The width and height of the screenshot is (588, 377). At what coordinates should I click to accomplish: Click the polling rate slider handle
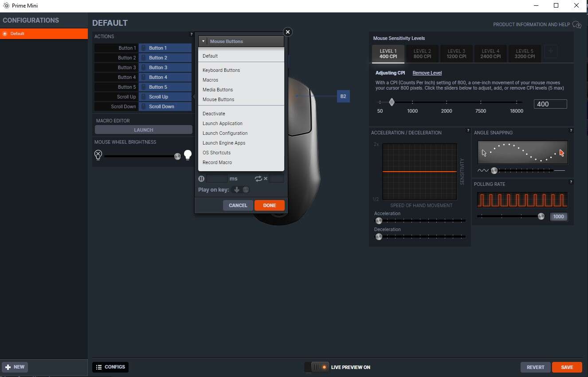[541, 216]
